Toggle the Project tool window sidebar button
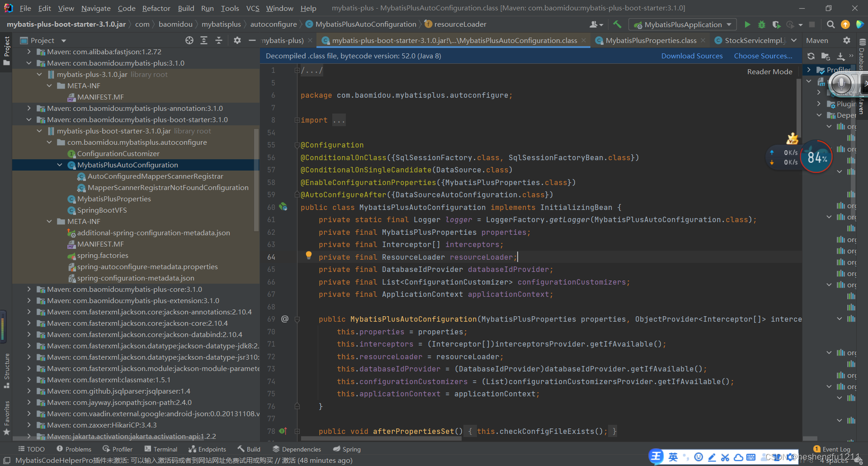This screenshot has width=868, height=466. coord(6,51)
